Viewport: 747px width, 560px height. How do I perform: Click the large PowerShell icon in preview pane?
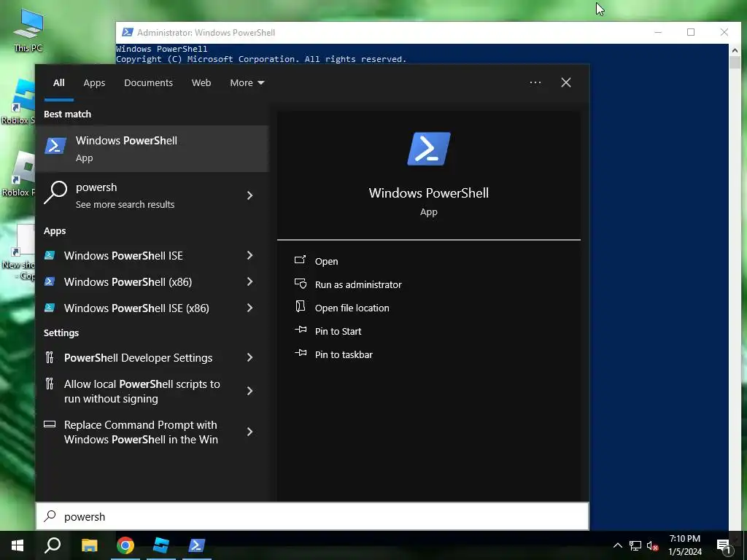click(429, 149)
